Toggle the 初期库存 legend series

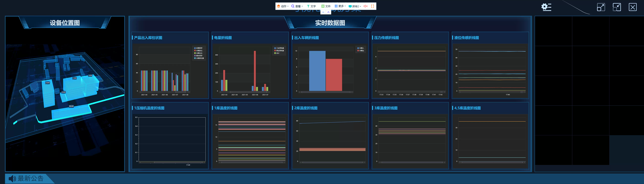pos(199,48)
